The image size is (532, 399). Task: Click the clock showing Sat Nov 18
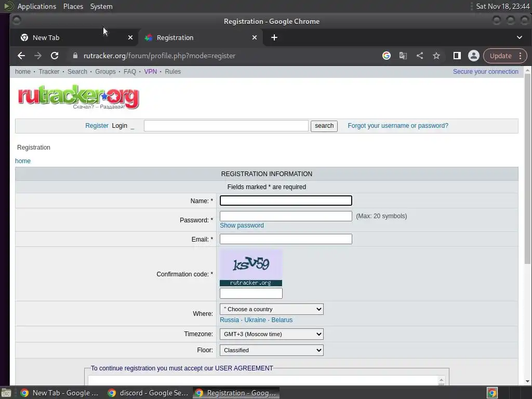[x=502, y=6]
